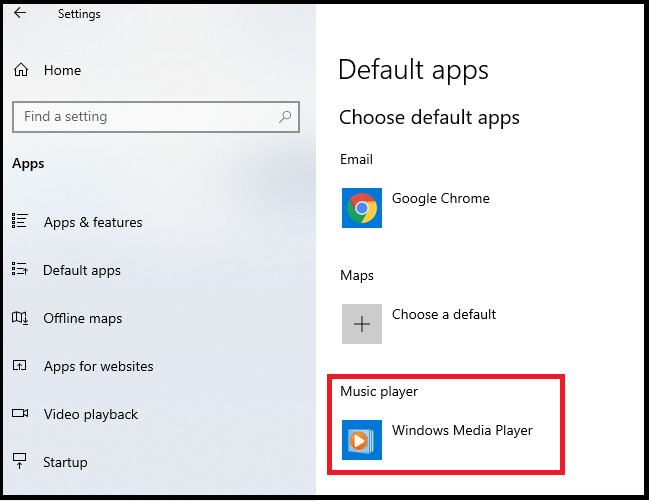Select Offline maps in sidebar
This screenshot has width=649, height=501.
83,318
